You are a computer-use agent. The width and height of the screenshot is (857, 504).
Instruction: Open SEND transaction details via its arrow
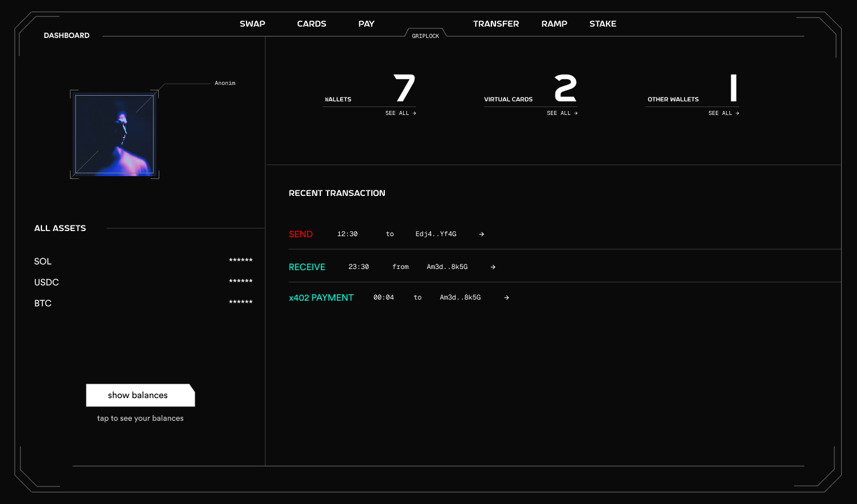coord(481,234)
